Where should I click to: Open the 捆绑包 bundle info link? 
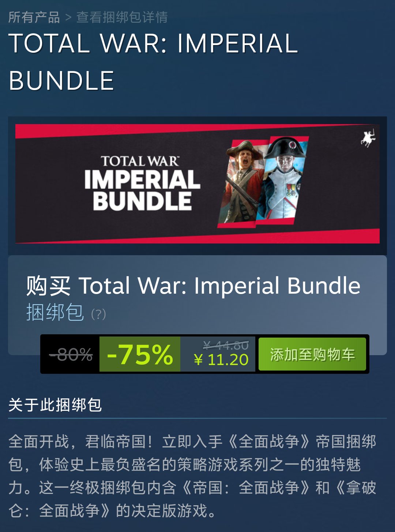tap(55, 312)
